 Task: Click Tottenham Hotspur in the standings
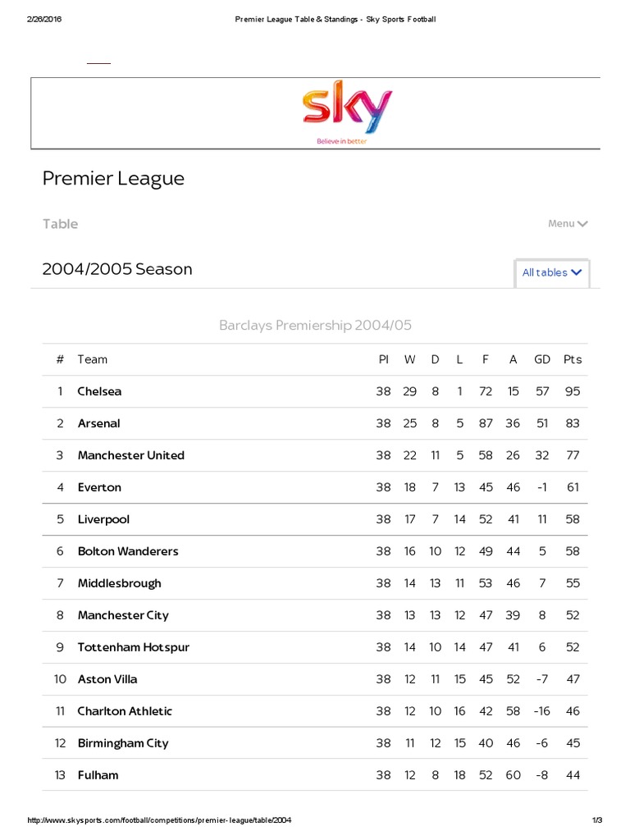click(133, 647)
